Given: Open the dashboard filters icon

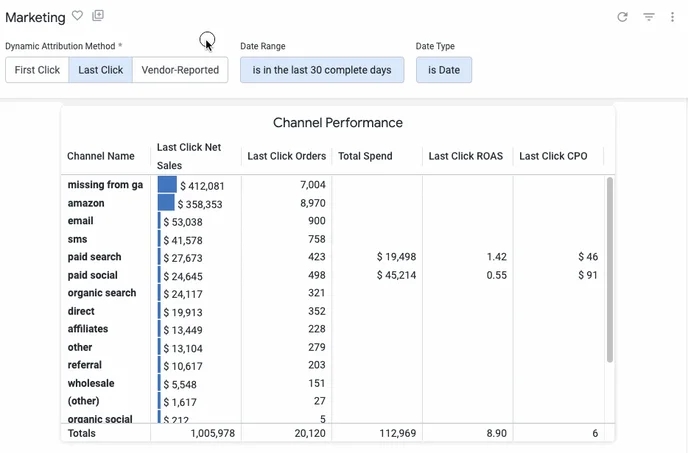Looking at the screenshot, I should pyautogui.click(x=648, y=17).
